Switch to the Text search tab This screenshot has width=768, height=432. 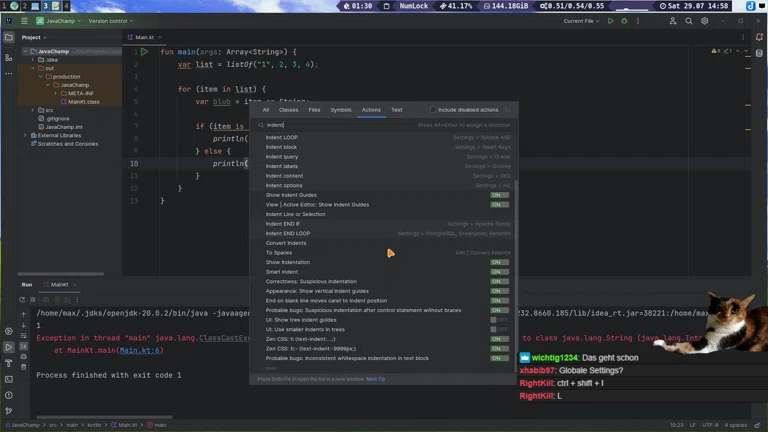(397, 110)
